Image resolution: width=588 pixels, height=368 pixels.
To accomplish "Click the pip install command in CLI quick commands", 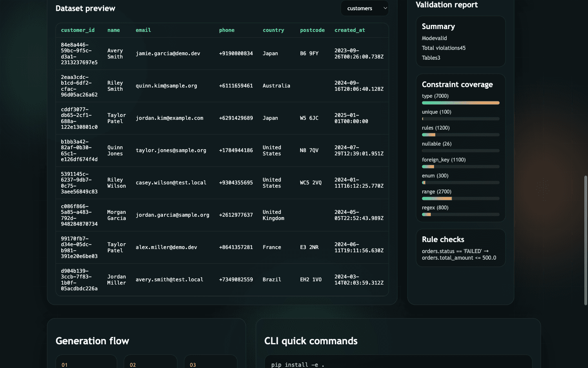I will (x=297, y=365).
